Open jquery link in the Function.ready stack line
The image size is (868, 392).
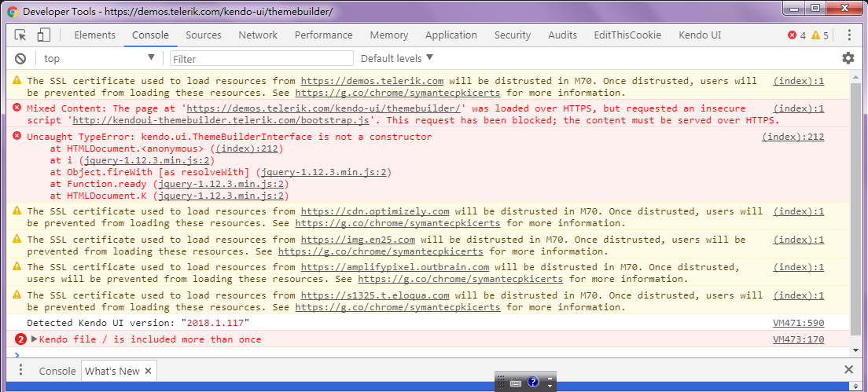pyautogui.click(x=221, y=184)
